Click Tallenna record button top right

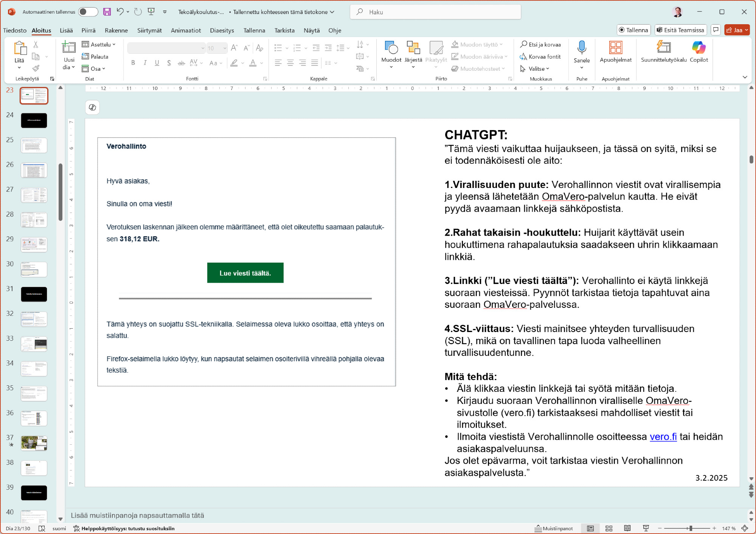coord(633,30)
